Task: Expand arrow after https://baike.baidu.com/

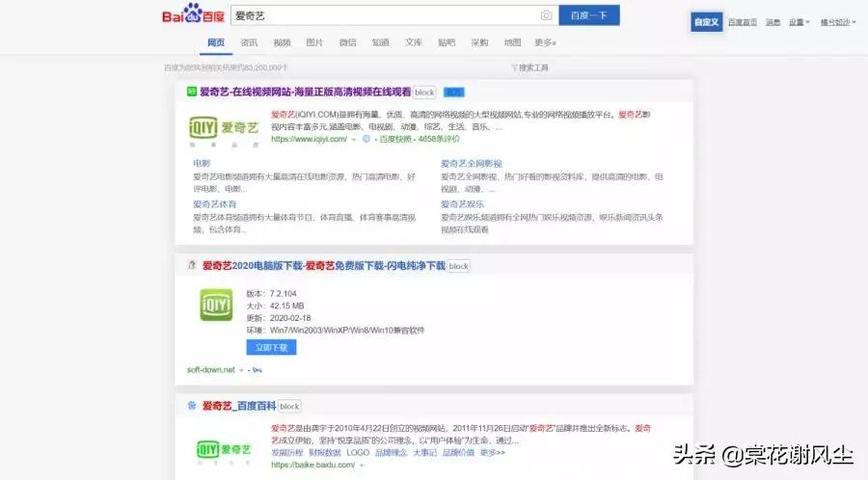Action: [362, 466]
